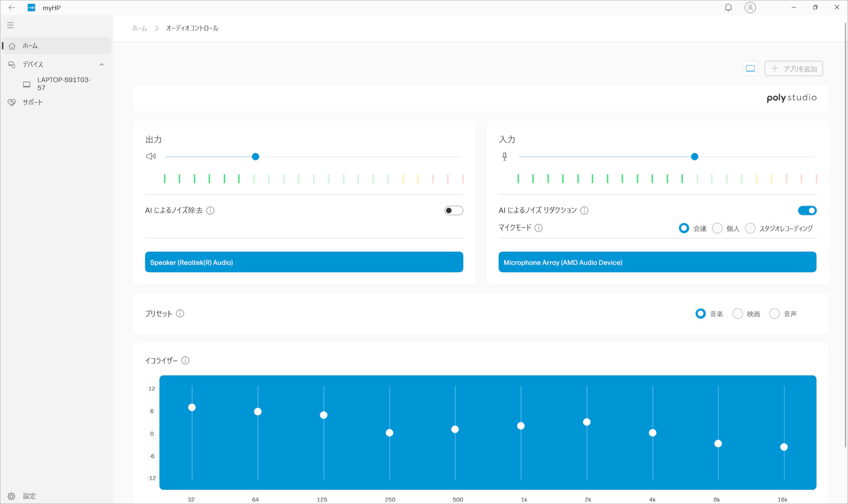The image size is (848, 504).
Task: Click info icon beside マイクモード
Action: point(538,228)
